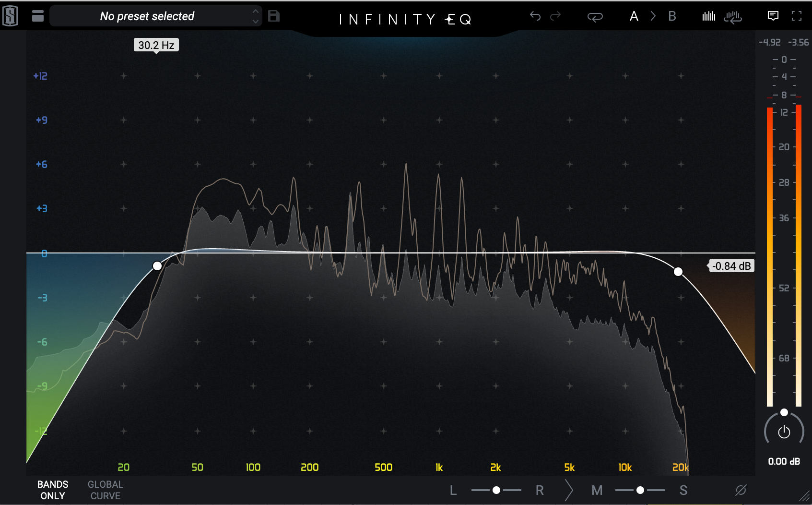Switch to GLOBAL CURVE view
Screen dimensions: 812x505
(x=106, y=490)
